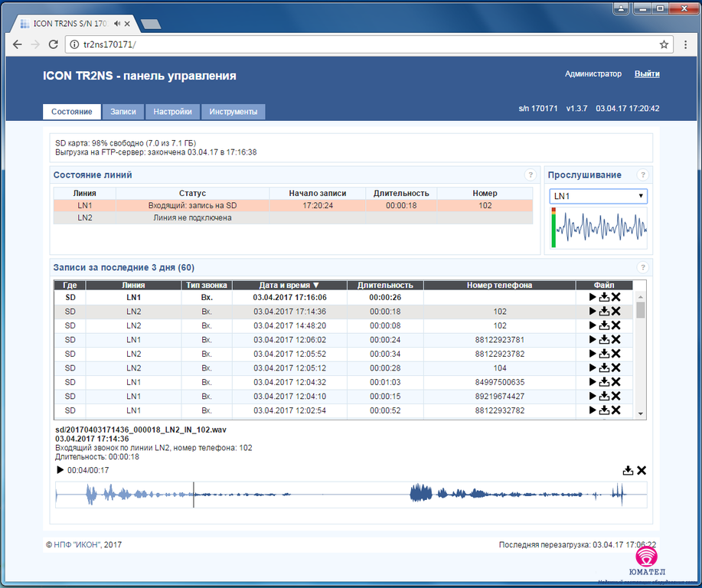Sort recent records by Длительность column
The width and height of the screenshot is (702, 588).
point(385,285)
